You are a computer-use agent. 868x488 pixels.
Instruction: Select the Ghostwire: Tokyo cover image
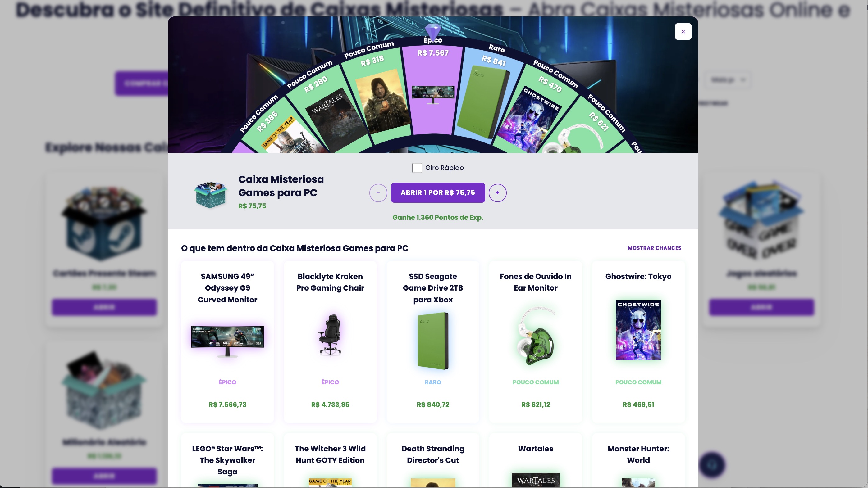tap(638, 330)
